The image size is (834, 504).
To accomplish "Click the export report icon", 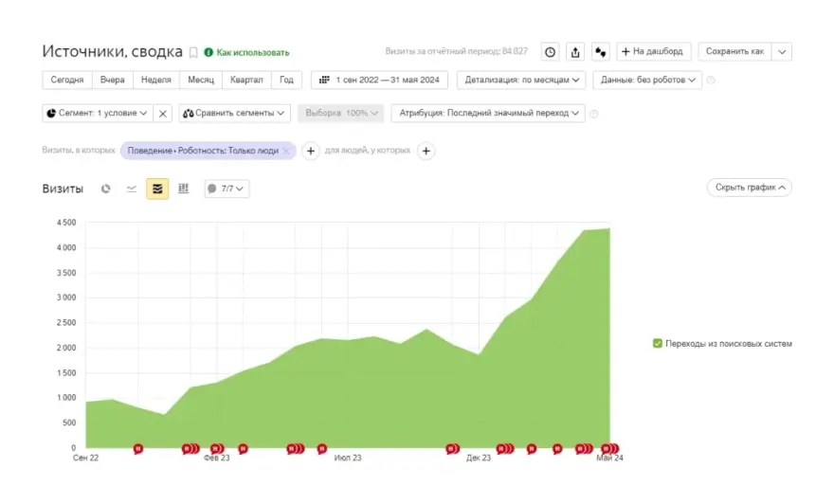I will coord(575,52).
